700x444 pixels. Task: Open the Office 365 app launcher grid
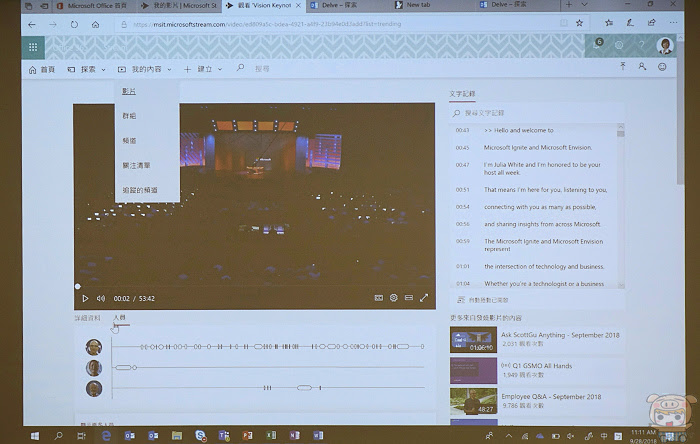33,47
